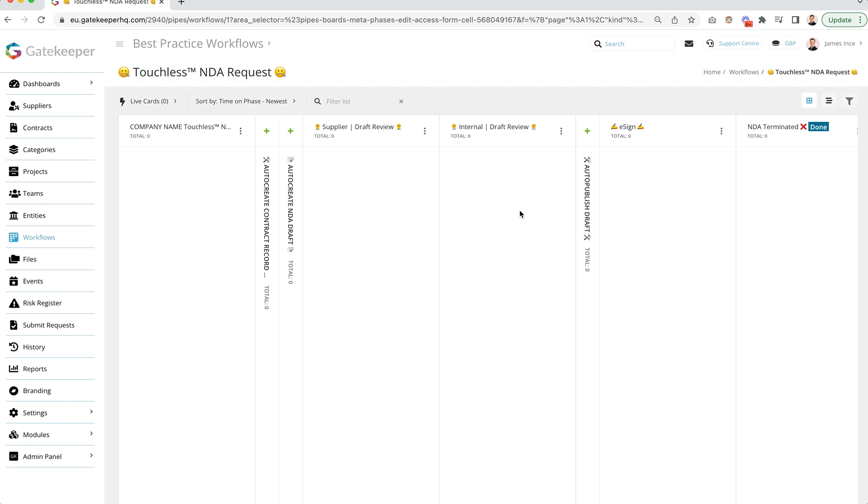Open eSign phase options menu
Image resolution: width=868 pixels, height=504 pixels.
(x=722, y=131)
